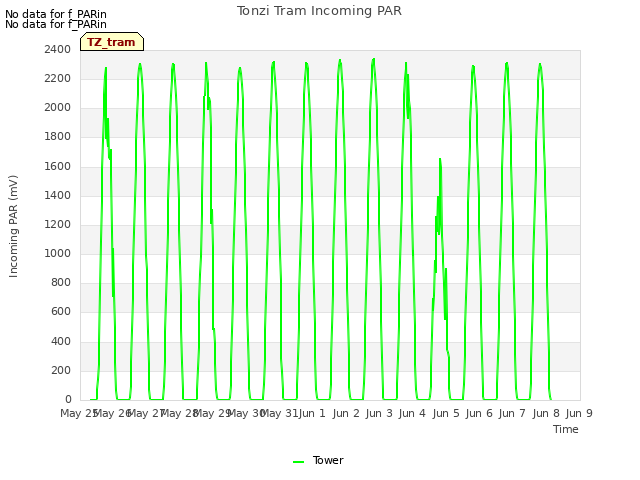The width and height of the screenshot is (640, 480).
Task: Click the highest peak on Jun 2
Action: coord(373,60)
